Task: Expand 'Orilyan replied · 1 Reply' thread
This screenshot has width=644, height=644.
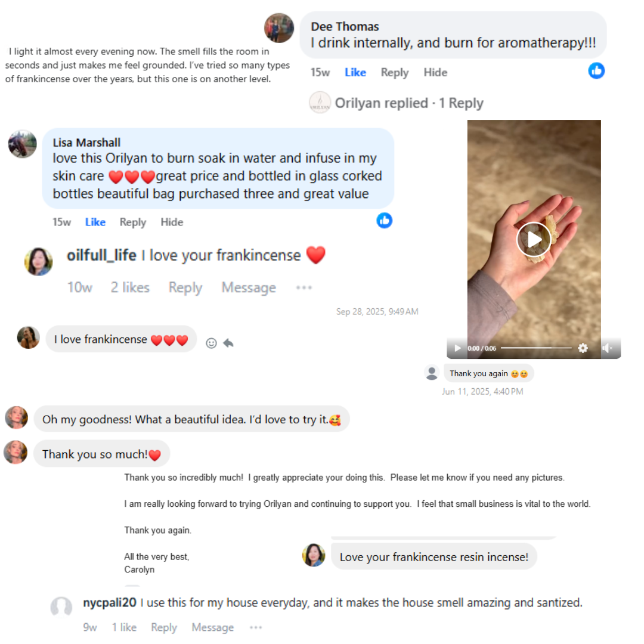Action: (409, 103)
